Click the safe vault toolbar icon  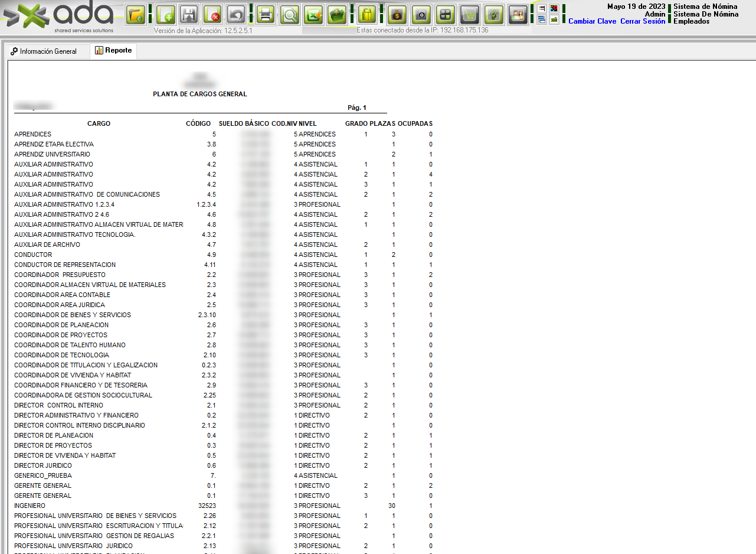[421, 14]
